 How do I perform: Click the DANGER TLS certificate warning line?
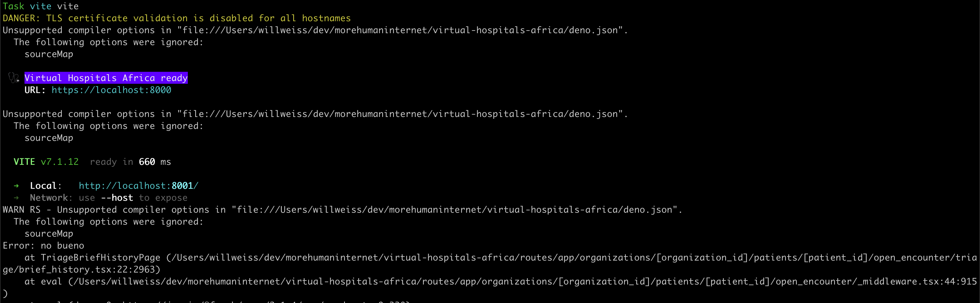pyautogui.click(x=176, y=18)
